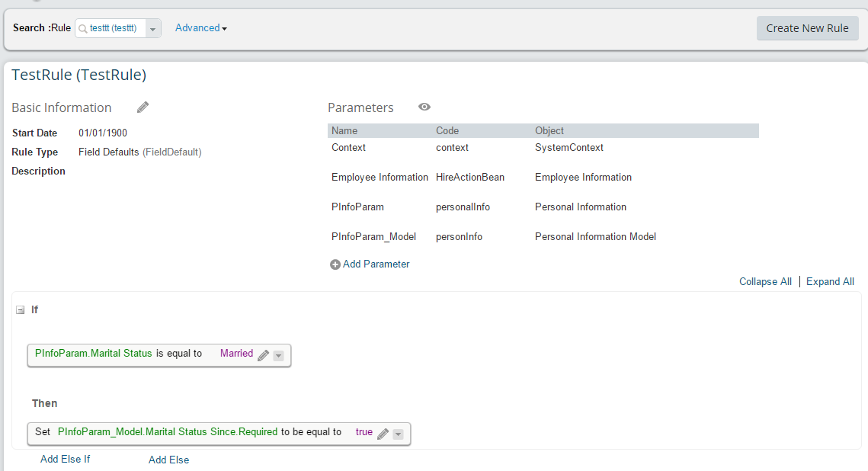The width and height of the screenshot is (868, 471).
Task: Click the personInfo code cell
Action: [x=459, y=237]
